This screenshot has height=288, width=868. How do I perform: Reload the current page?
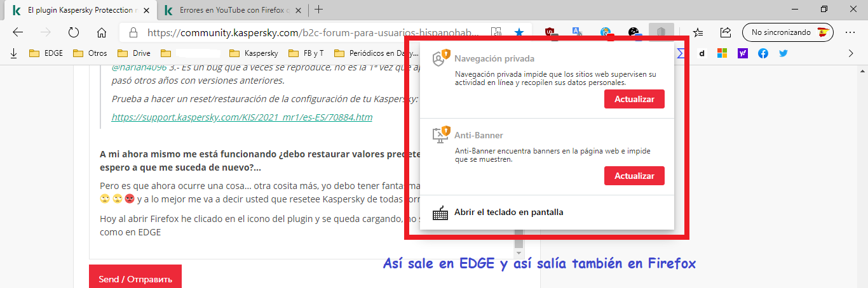[x=73, y=32]
